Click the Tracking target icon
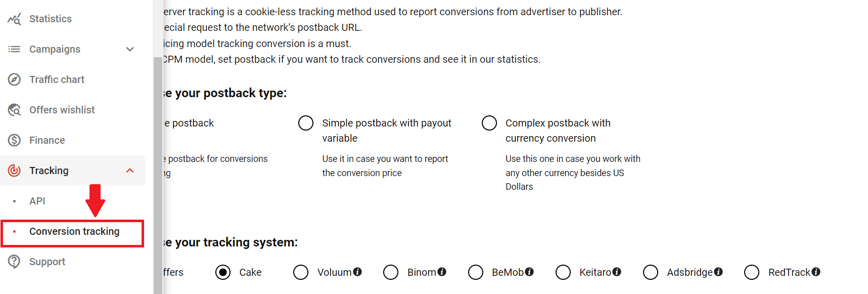 click(14, 171)
